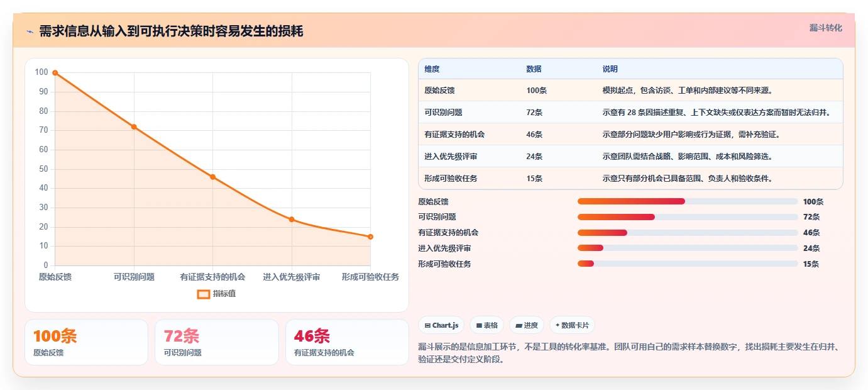The width and height of the screenshot is (868, 390).
Task: Click the description mentioning 负责人和验收条件
Action: 688,179
